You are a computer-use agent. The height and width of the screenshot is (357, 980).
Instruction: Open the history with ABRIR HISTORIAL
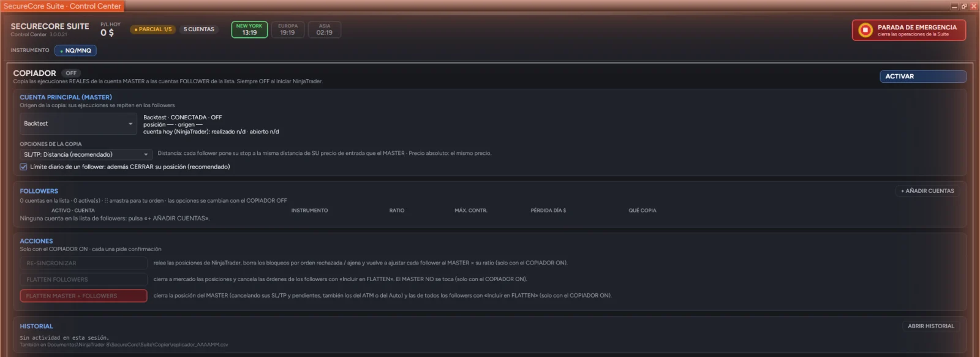point(931,326)
